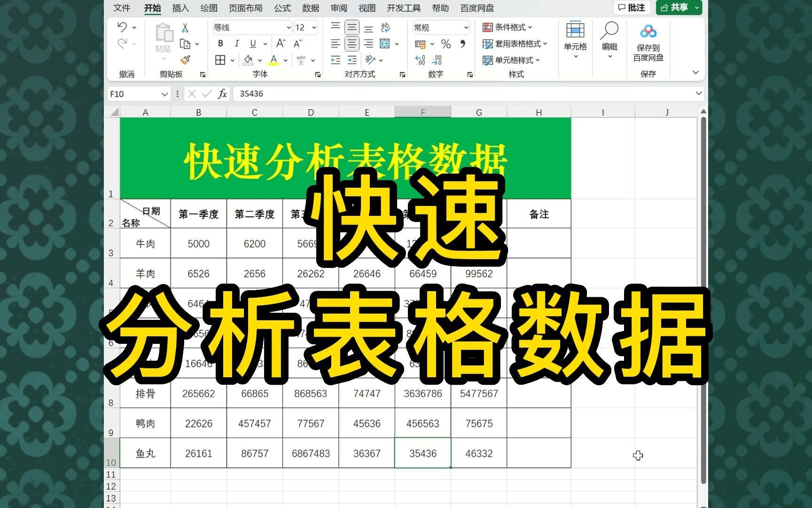This screenshot has height=508, width=812.
Task: Click the cut scissors icon
Action: coord(184,28)
